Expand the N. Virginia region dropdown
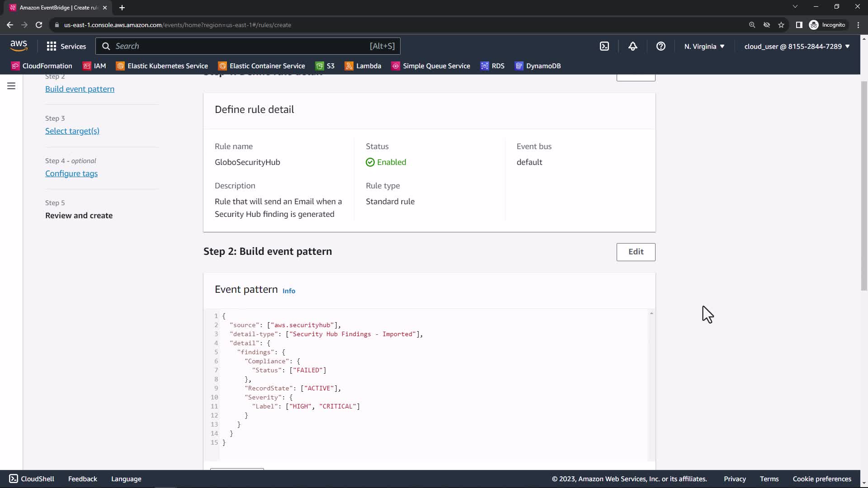This screenshot has width=868, height=488. click(x=704, y=47)
